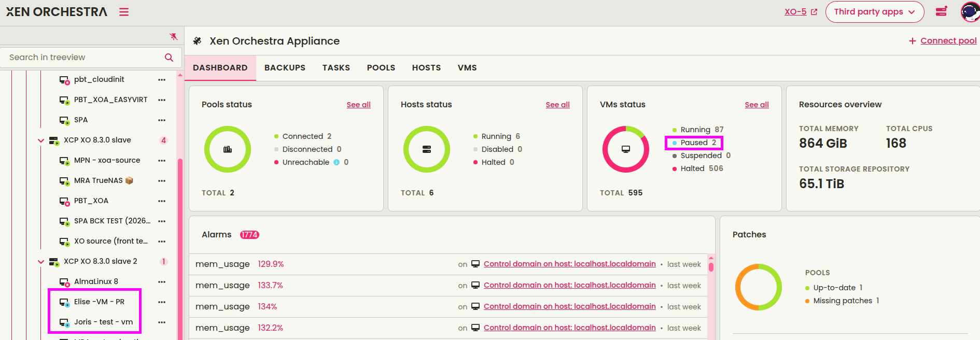Open more options for pbt_cloudinit VM

(162, 80)
